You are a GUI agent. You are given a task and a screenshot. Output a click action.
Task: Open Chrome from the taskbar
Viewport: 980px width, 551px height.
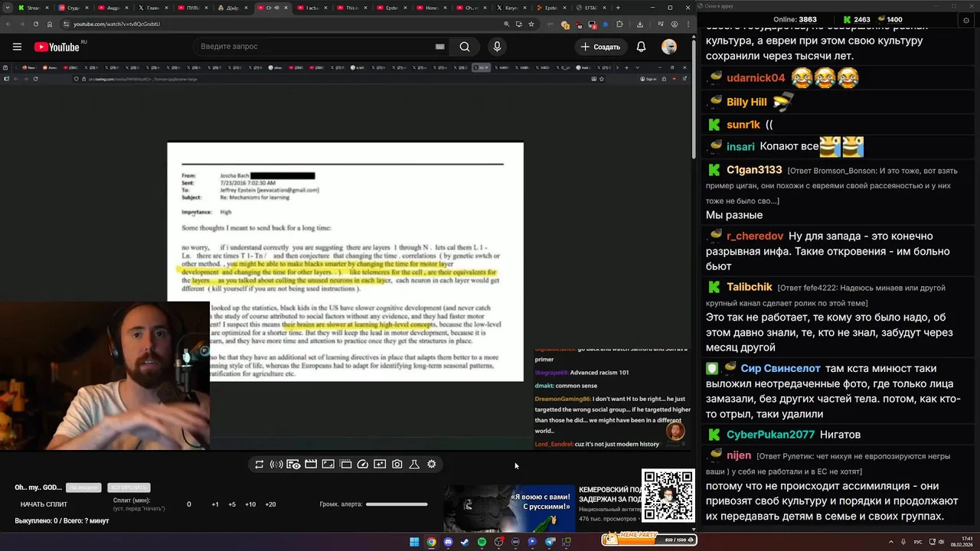[x=431, y=542]
